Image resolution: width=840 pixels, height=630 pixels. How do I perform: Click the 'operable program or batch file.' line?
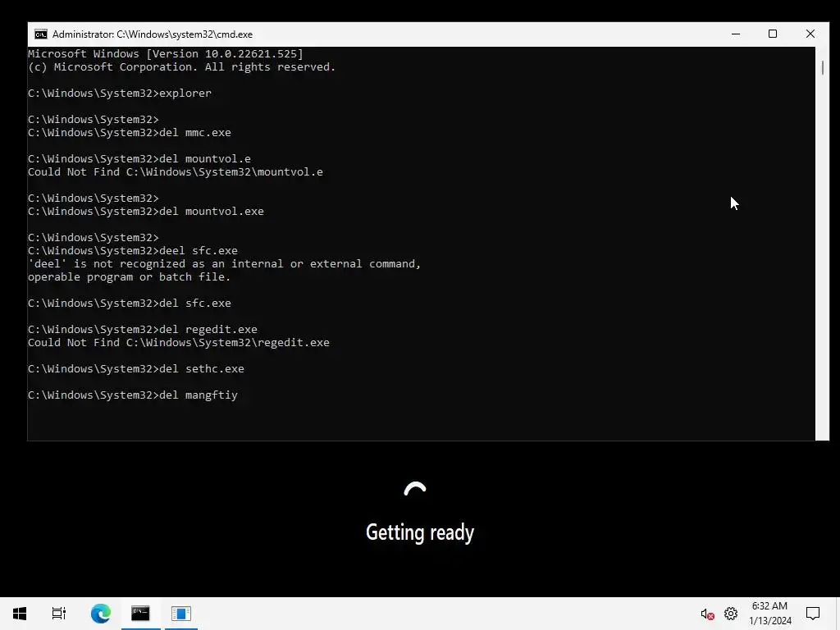[x=129, y=277]
